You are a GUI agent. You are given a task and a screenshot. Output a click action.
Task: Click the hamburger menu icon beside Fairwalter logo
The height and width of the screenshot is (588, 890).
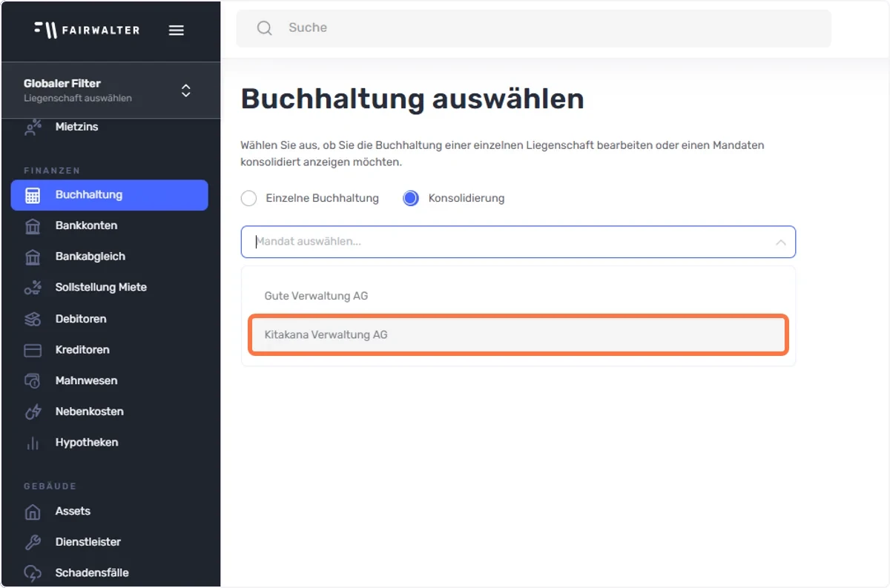pyautogui.click(x=176, y=30)
